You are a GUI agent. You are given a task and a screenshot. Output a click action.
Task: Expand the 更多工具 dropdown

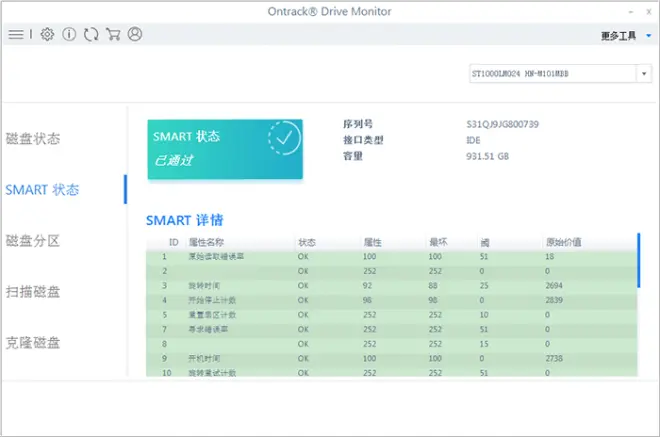(x=626, y=36)
